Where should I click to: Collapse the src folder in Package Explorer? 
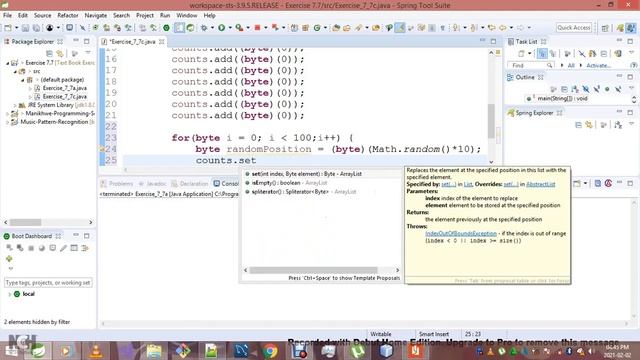[16, 71]
